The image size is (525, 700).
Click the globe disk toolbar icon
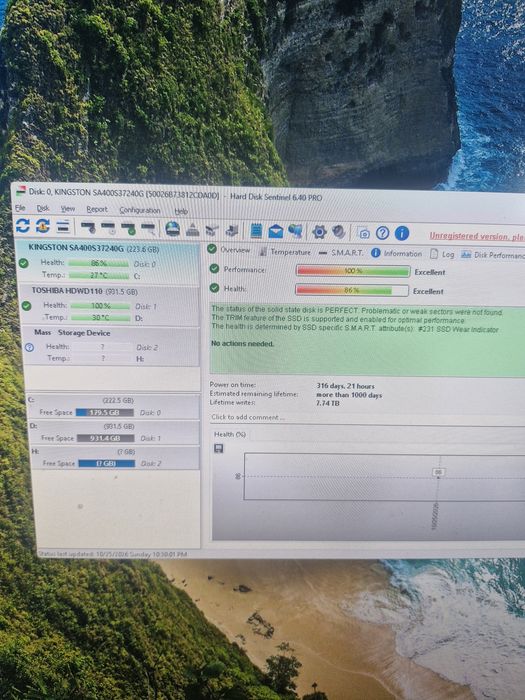tap(173, 229)
